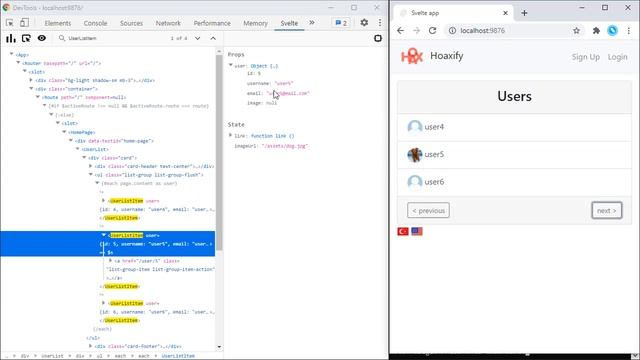Screen dimensions: 640x360
Task: Open user5 with dog avatar
Action: pyautogui.click(x=514, y=155)
